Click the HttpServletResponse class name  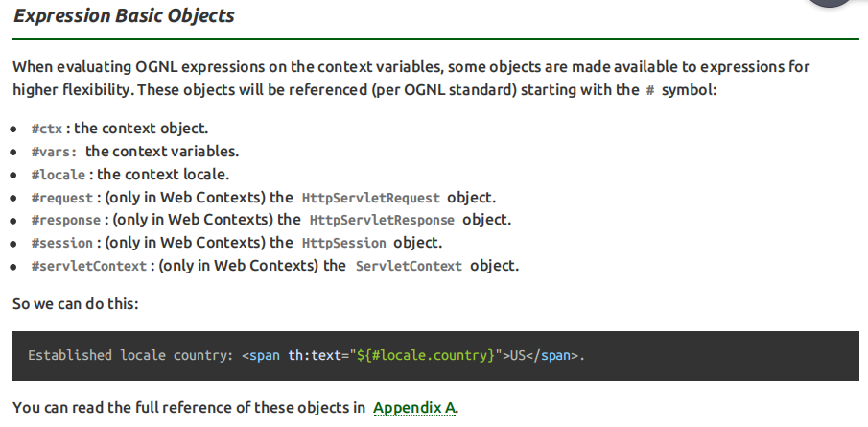click(x=382, y=221)
